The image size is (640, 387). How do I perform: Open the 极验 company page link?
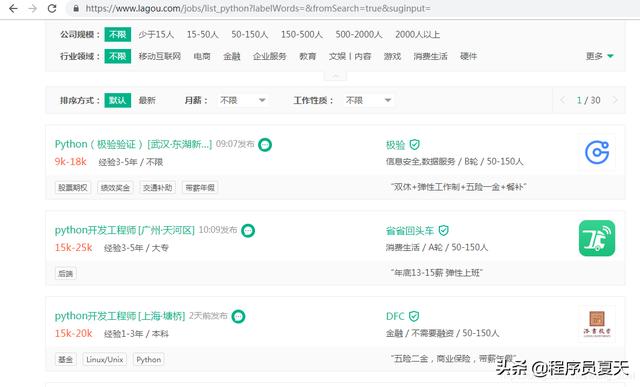tap(396, 145)
